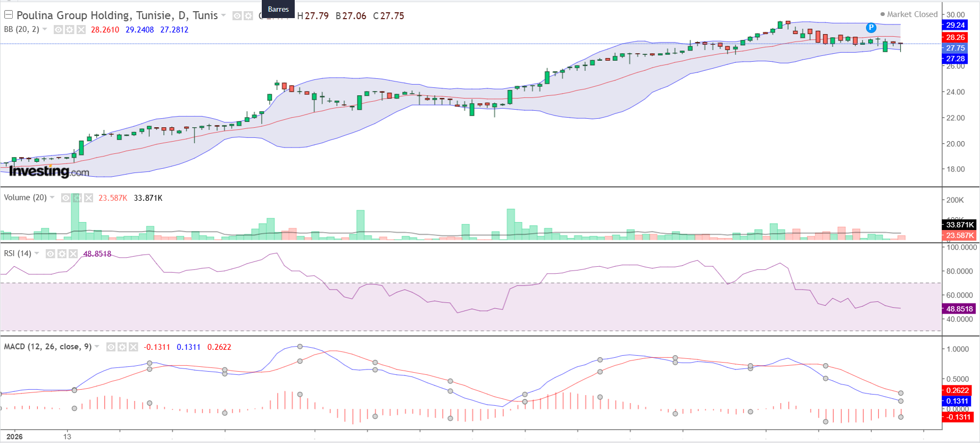Viewport: 980px width, 443px height.
Task: Click the 13 date label on the time axis
Action: [67, 437]
